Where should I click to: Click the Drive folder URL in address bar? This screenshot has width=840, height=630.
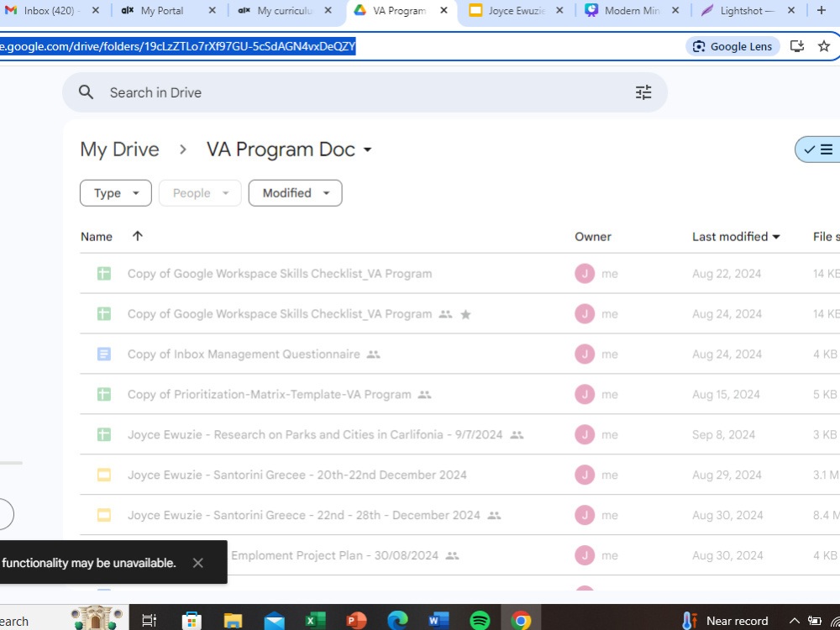(177, 46)
